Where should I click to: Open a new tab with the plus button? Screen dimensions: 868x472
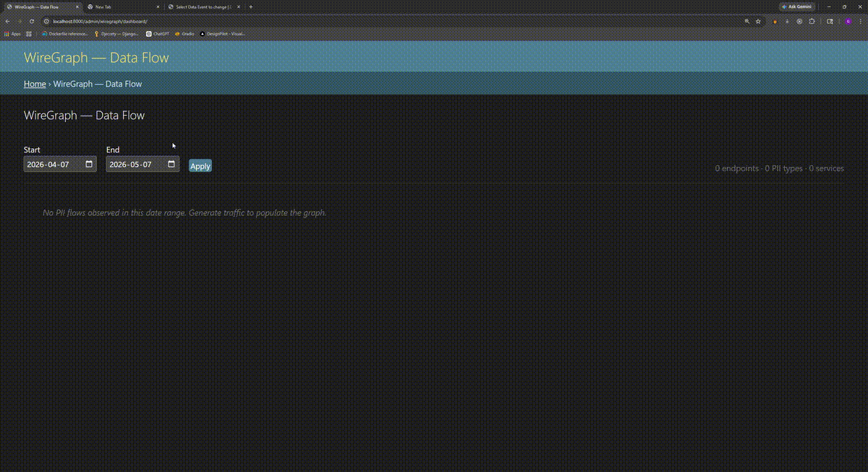pos(251,7)
